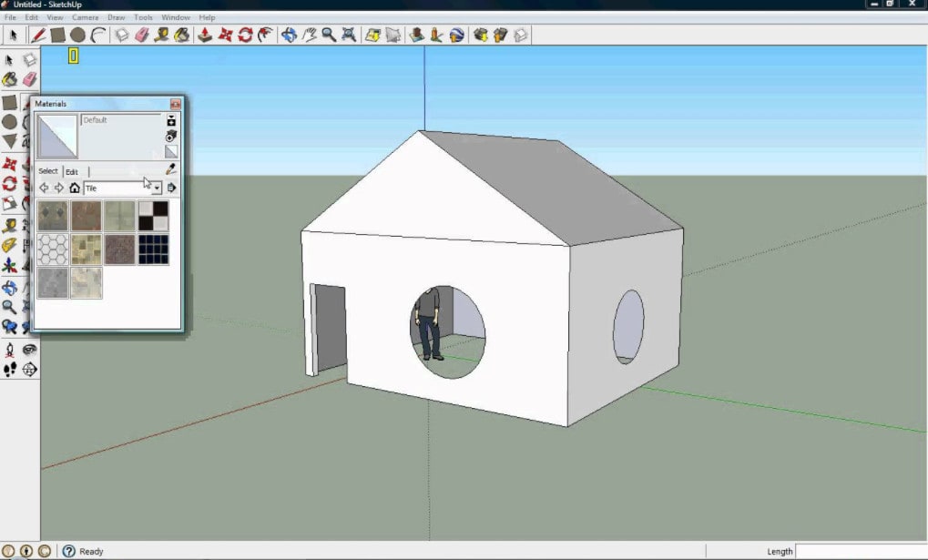Select the hexagon tile material
This screenshot has width=928, height=560.
click(x=53, y=249)
